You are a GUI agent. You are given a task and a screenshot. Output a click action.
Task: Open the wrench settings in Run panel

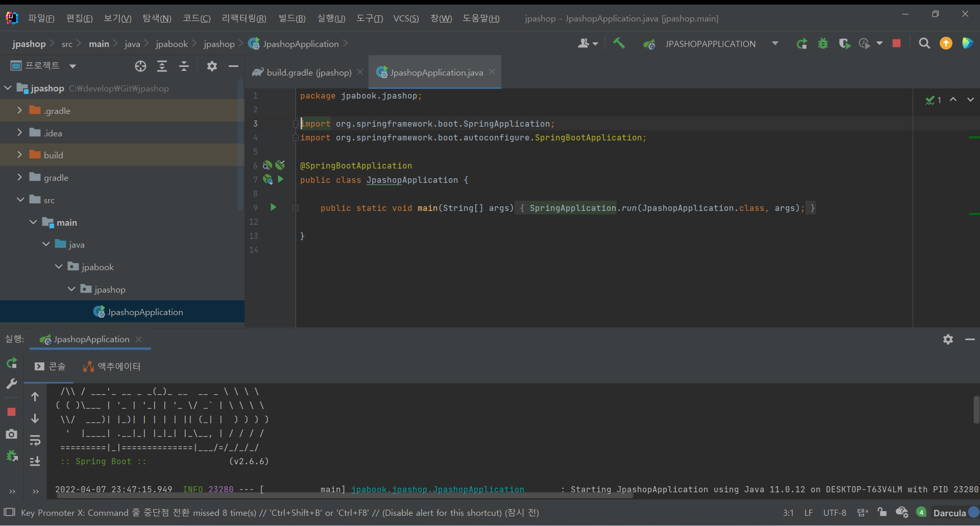click(x=12, y=384)
